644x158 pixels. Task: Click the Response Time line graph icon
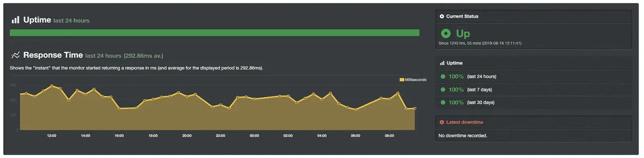pos(15,55)
